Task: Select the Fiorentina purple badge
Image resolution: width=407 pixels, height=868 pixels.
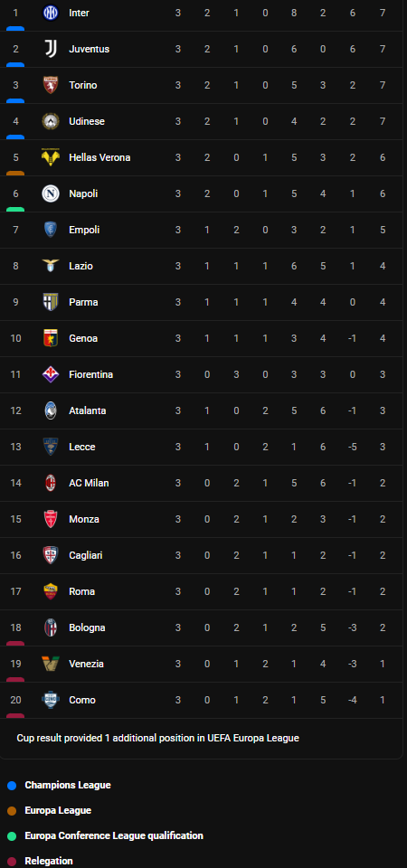Action: point(51,374)
